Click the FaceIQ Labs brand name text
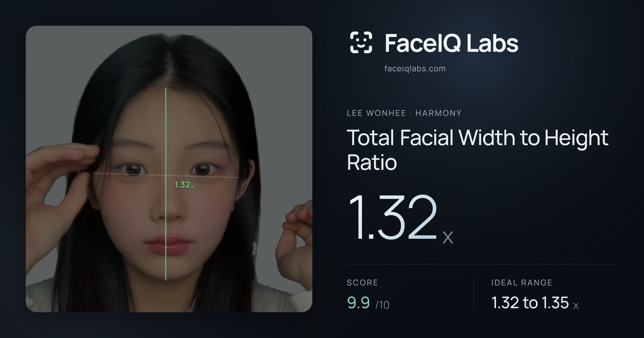The width and height of the screenshot is (644, 338). pos(451,43)
